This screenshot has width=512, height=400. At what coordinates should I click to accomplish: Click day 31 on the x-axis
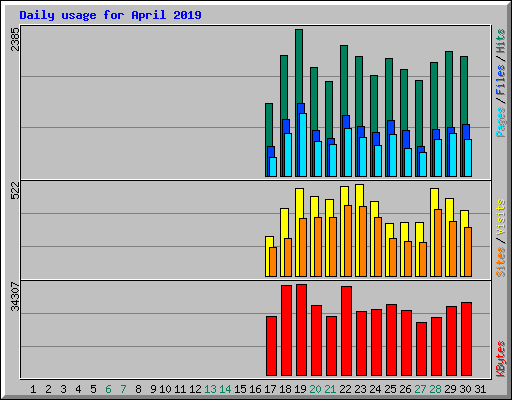(480, 389)
